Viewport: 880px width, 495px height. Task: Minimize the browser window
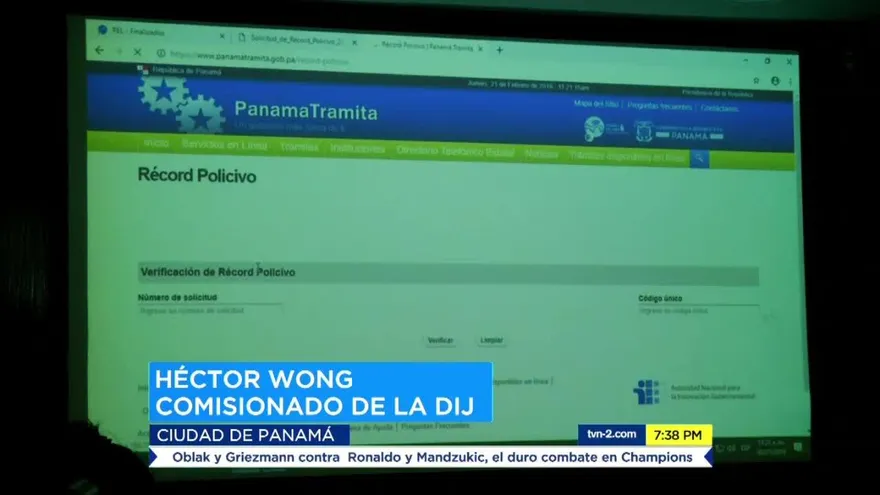click(x=746, y=60)
